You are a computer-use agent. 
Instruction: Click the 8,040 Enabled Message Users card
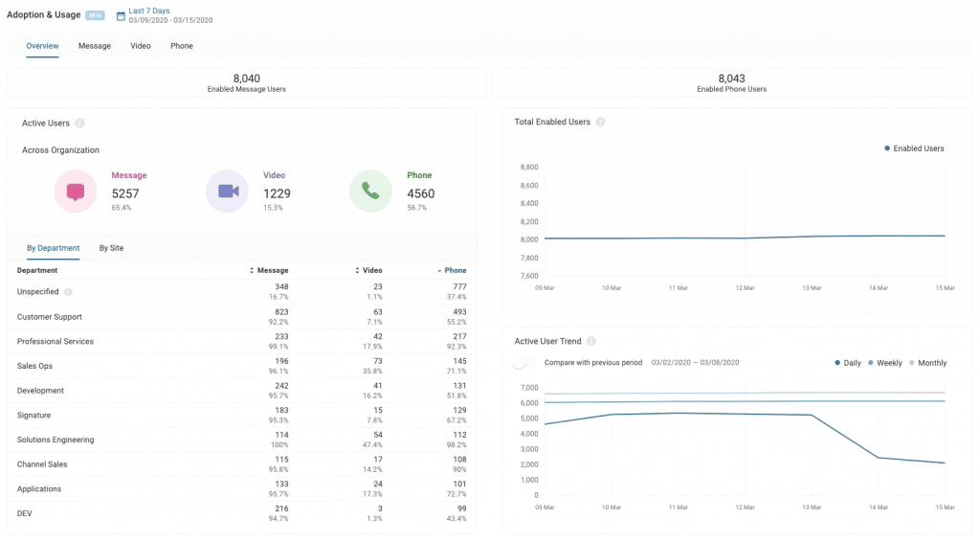[246, 82]
